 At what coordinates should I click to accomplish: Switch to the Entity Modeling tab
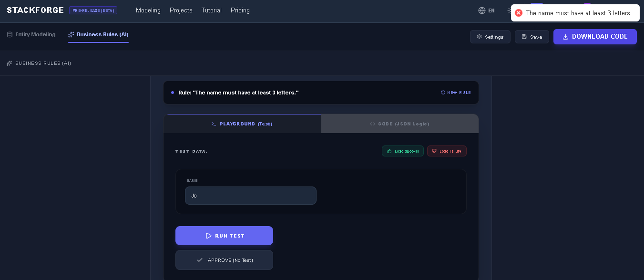pos(31,35)
